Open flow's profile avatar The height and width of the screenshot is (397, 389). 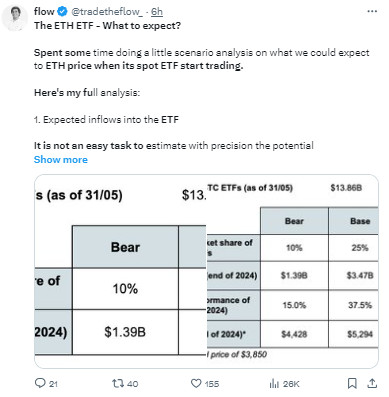tap(16, 19)
